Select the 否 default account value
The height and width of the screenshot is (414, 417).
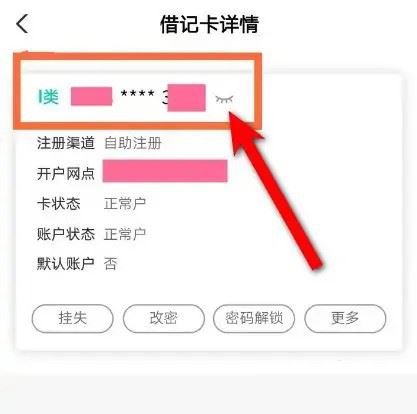tap(110, 264)
